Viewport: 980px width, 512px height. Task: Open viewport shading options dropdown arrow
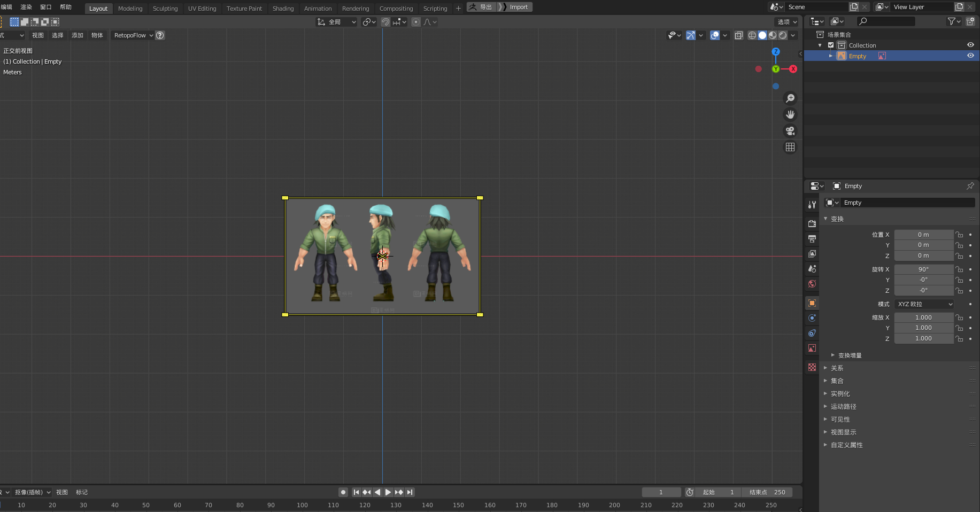(793, 35)
